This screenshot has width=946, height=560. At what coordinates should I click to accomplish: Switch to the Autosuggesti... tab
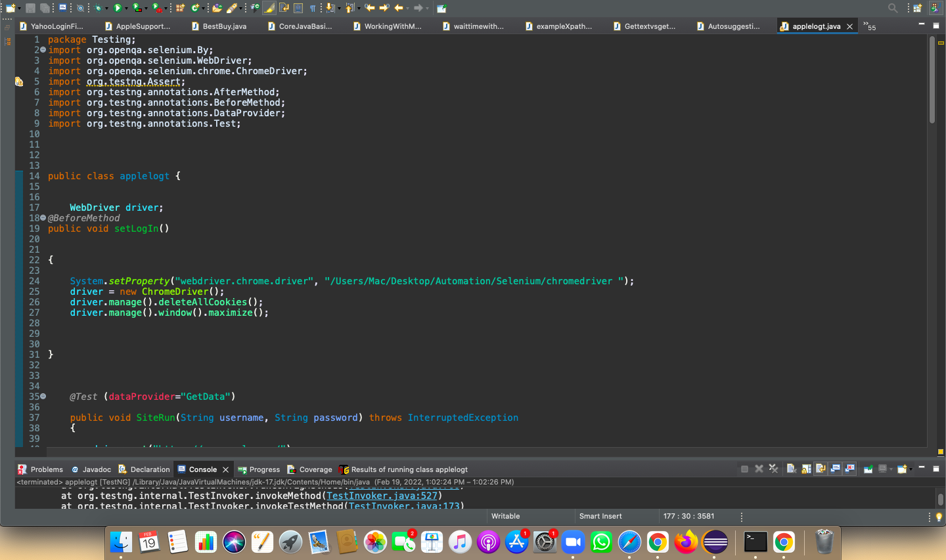pyautogui.click(x=728, y=26)
